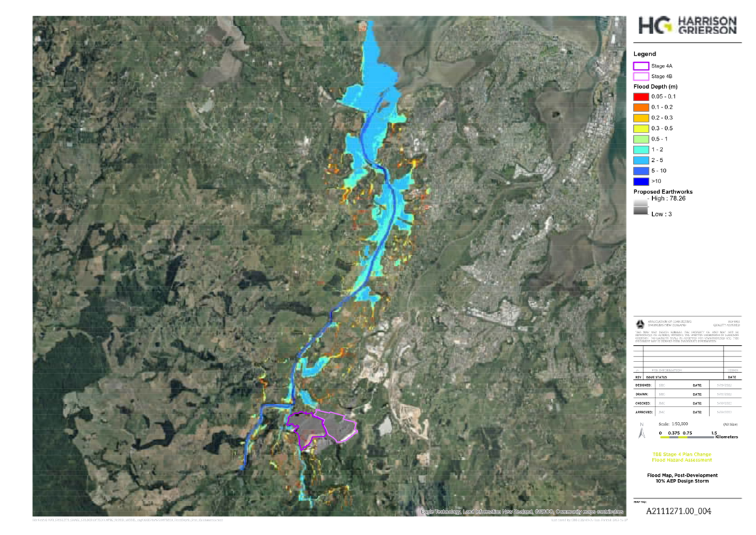This screenshot has width=756, height=535.
Task: Click the Harrison Grierson HG logo
Action: pyautogui.click(x=687, y=25)
